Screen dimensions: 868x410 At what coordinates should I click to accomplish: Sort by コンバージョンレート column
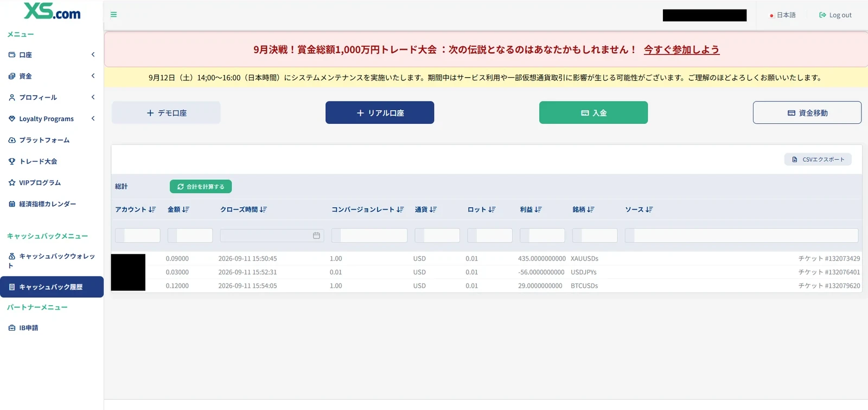368,210
